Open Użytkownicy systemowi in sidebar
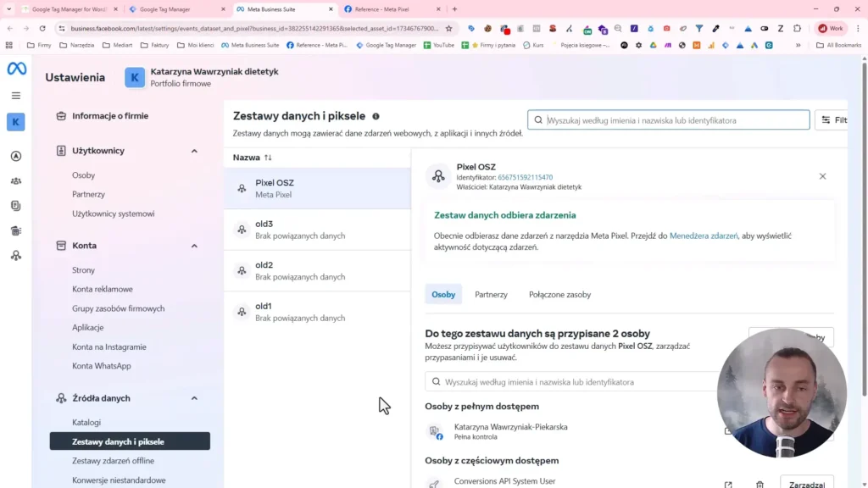The image size is (868, 488). [114, 213]
